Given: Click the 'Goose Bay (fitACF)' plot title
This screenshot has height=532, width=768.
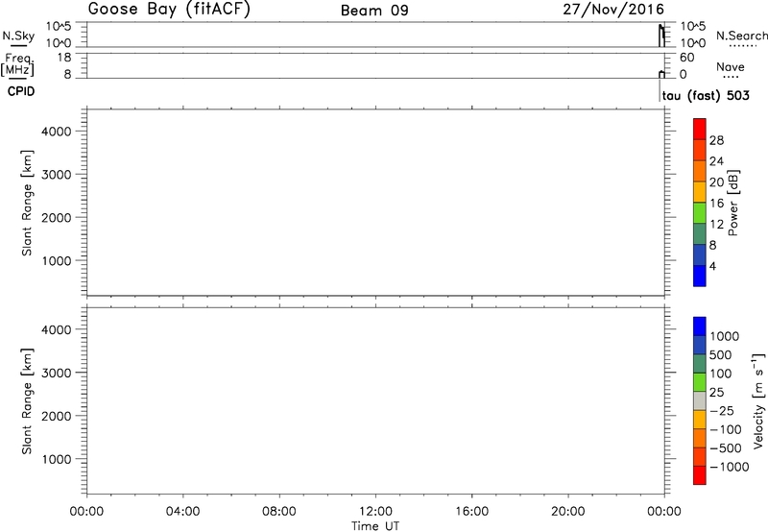Looking at the screenshot, I should click(169, 10).
